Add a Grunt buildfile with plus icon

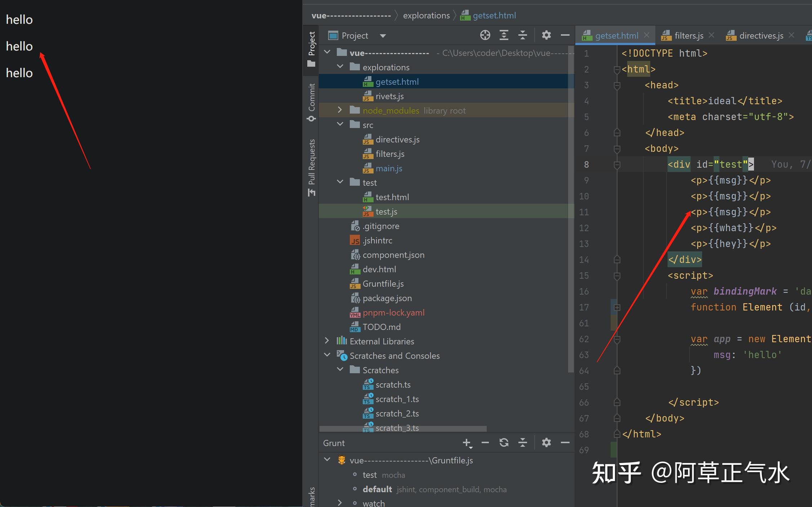click(467, 443)
